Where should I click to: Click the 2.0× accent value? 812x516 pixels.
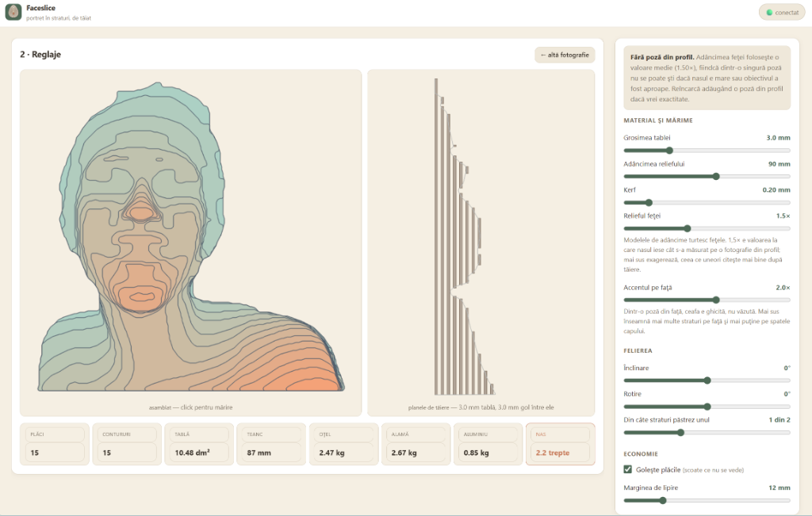(783, 287)
